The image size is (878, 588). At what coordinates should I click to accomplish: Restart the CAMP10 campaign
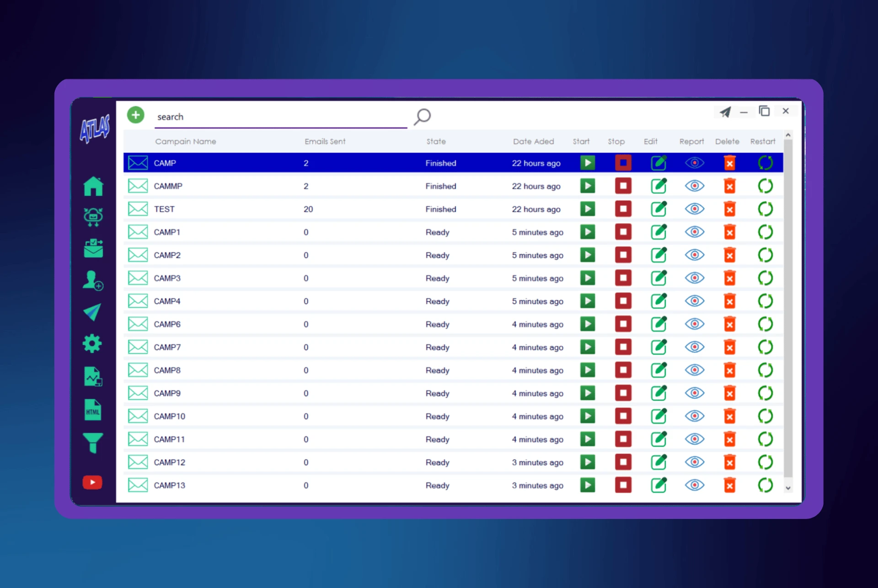pos(765,416)
